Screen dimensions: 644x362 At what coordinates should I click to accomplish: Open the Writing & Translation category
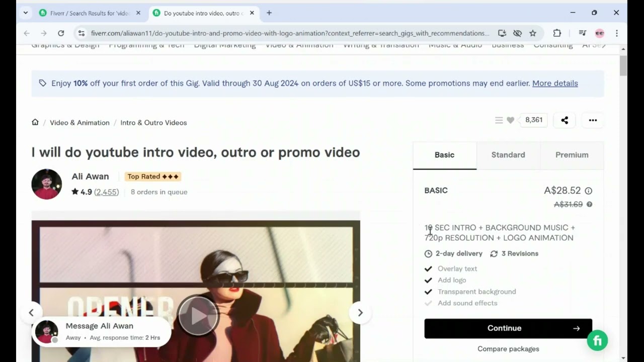(381, 45)
